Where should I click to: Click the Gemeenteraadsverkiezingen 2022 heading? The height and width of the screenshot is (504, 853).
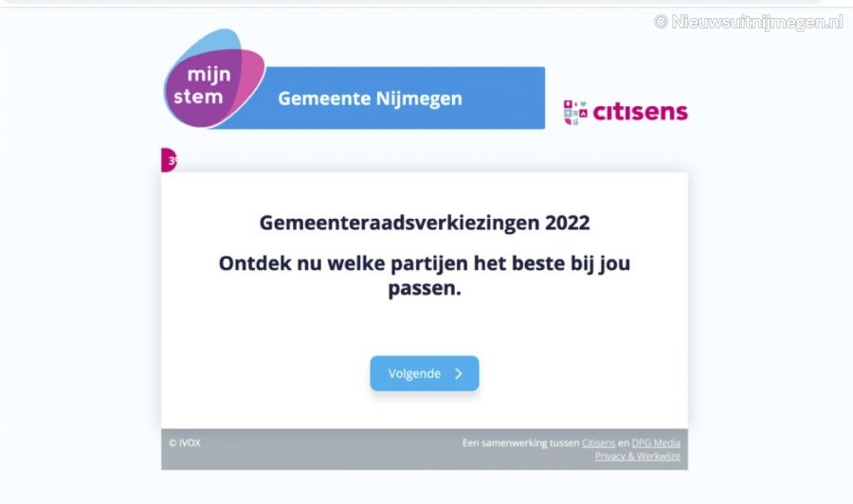[425, 223]
